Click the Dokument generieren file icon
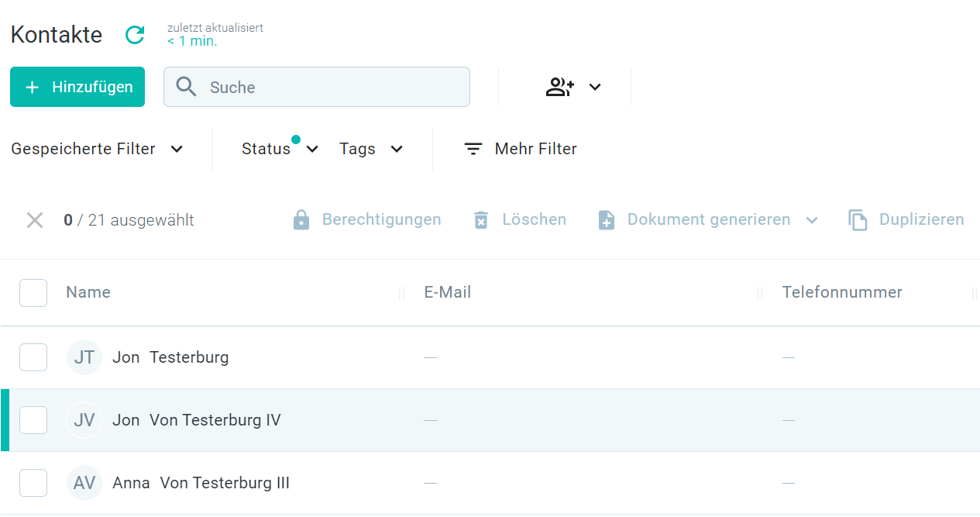The image size is (980, 517). tap(607, 220)
